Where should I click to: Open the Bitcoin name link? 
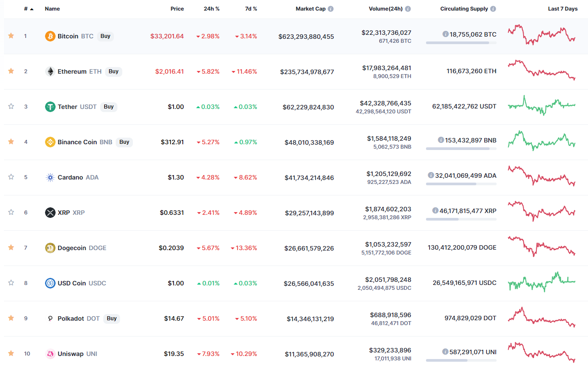coord(68,36)
